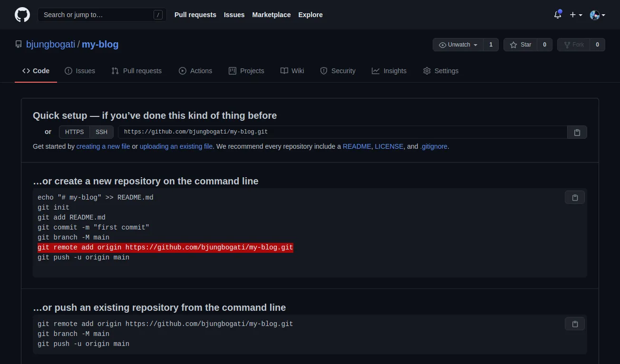The width and height of the screenshot is (620, 364).
Task: Switch to the Actions tab
Action: pyautogui.click(x=195, y=71)
